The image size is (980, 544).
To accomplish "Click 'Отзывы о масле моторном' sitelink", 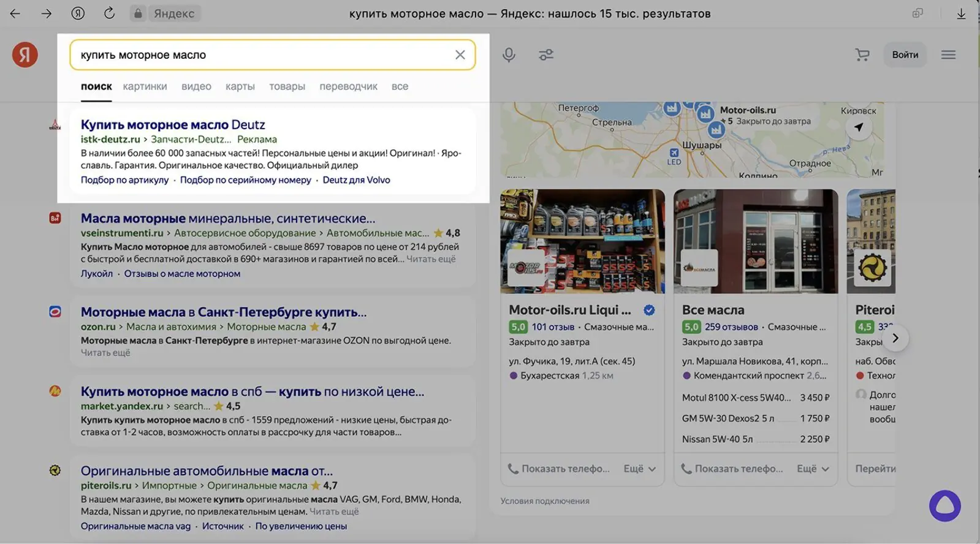I will 182,274.
